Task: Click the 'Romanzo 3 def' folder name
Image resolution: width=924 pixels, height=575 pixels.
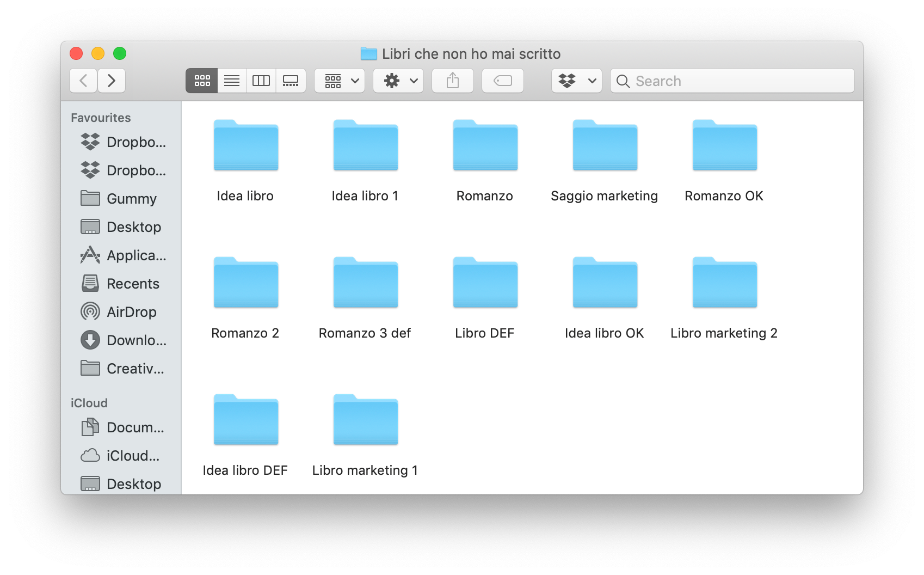Action: (365, 333)
